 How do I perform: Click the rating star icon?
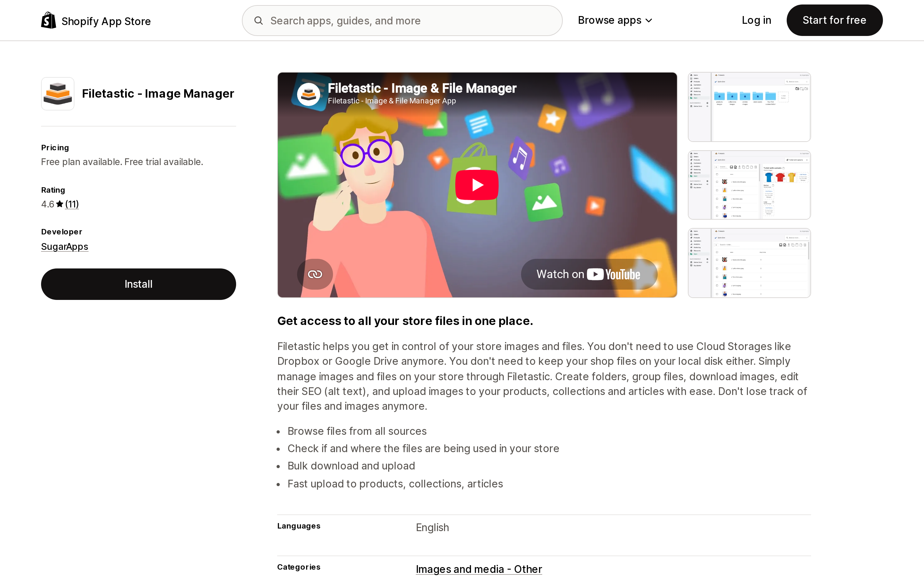click(x=60, y=204)
